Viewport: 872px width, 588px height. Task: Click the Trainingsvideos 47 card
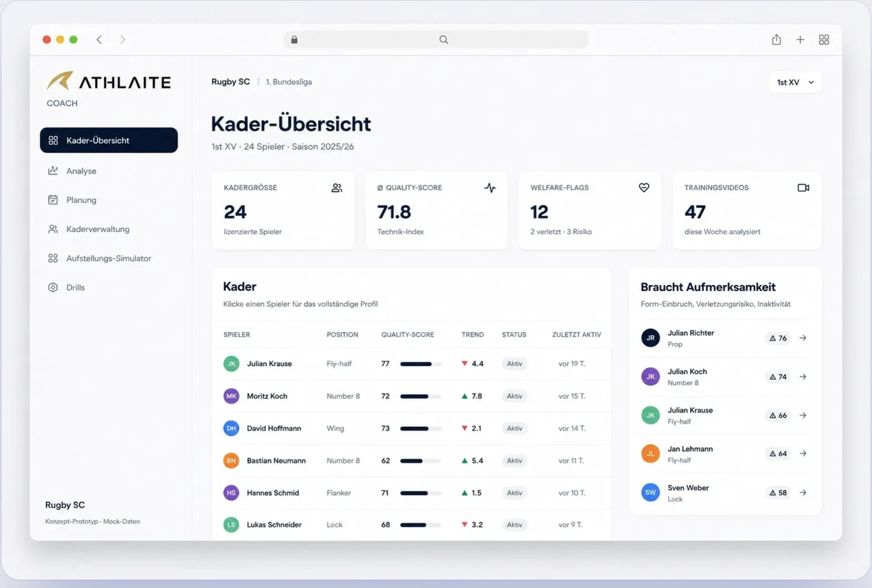click(747, 210)
